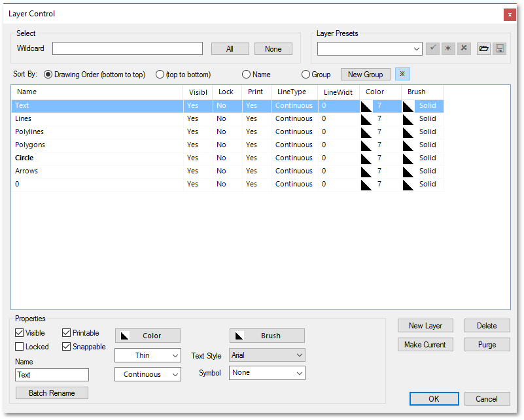Click the X delete-preset icon
524x420 pixels.
click(464, 48)
